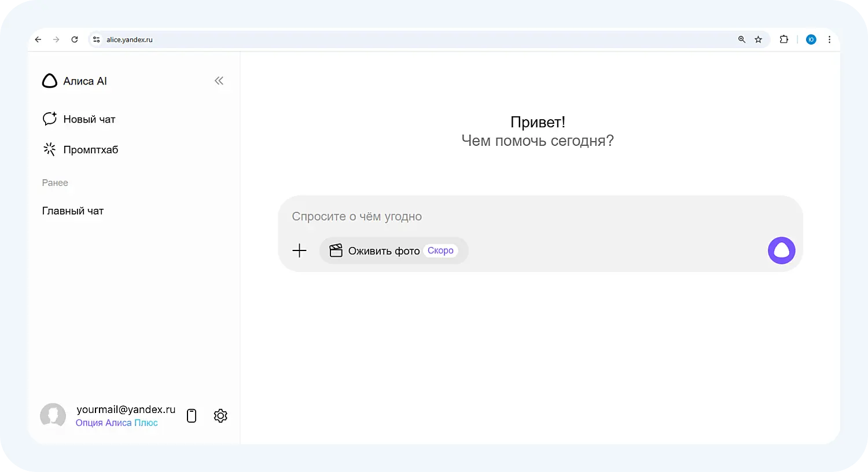Collapse the sidebar with double-chevron icon
This screenshot has width=868, height=472.
[x=219, y=81]
